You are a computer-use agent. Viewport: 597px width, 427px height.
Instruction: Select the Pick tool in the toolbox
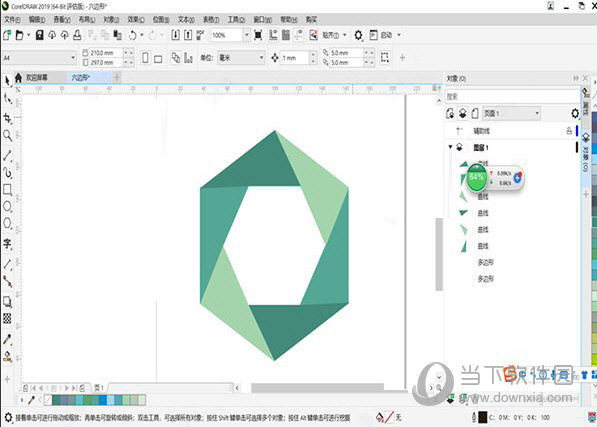point(7,81)
